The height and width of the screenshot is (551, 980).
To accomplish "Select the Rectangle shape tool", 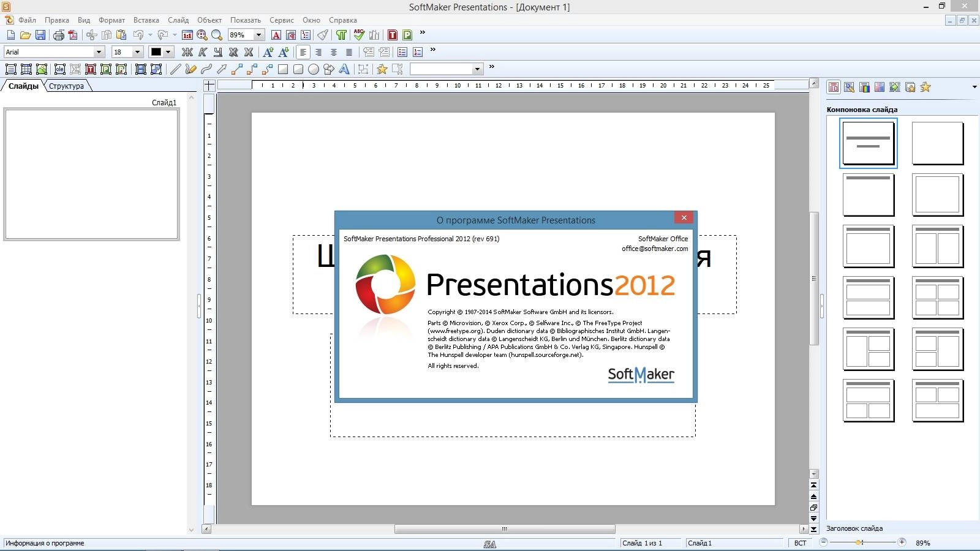I will point(283,69).
